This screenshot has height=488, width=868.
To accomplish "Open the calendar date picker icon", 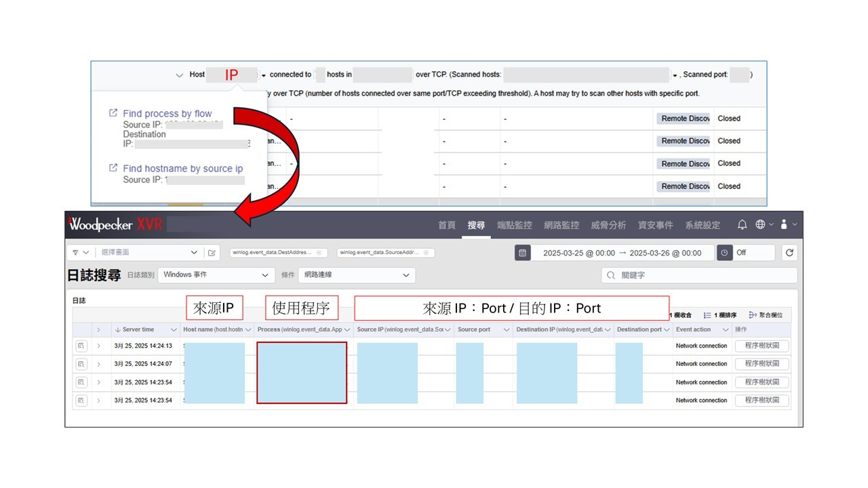I will coord(522,253).
